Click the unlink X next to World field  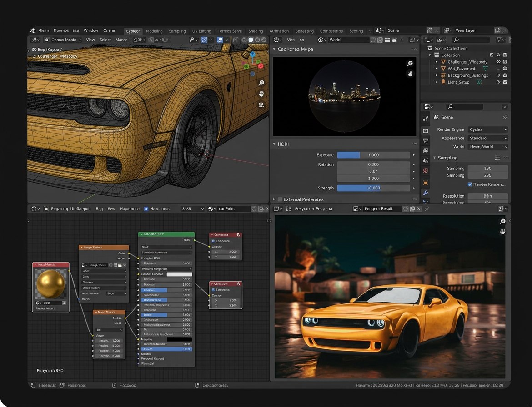pyautogui.click(x=402, y=40)
